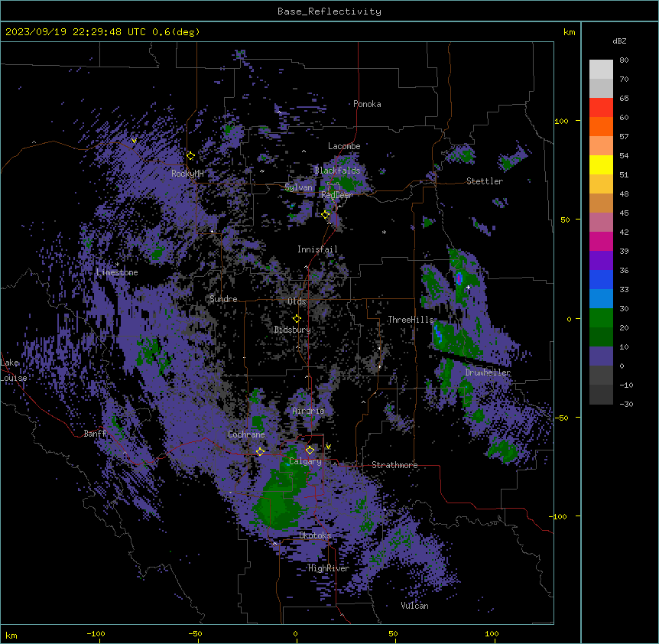The width and height of the screenshot is (659, 644).
Task: Click the yellow V marker northwest of RockyMH
Action: pyautogui.click(x=134, y=141)
